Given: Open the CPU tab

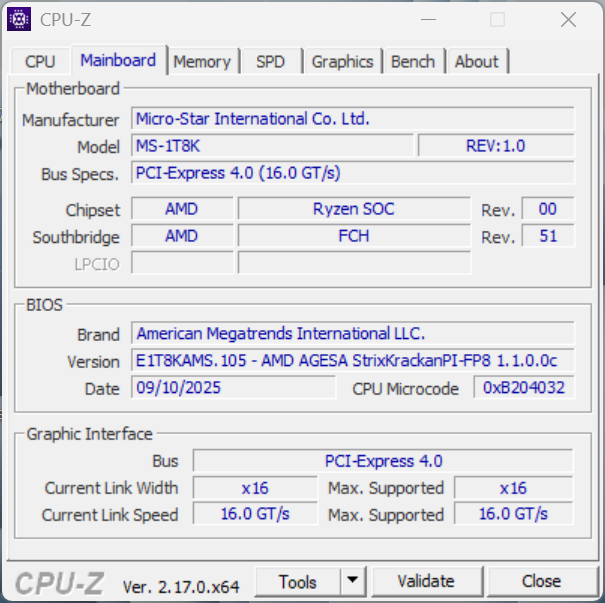Looking at the screenshot, I should click(x=40, y=61).
